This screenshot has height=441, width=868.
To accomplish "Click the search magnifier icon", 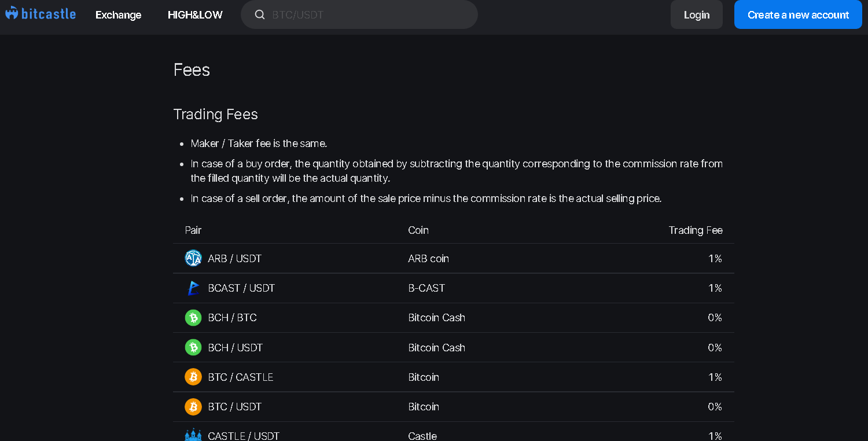I will click(260, 15).
